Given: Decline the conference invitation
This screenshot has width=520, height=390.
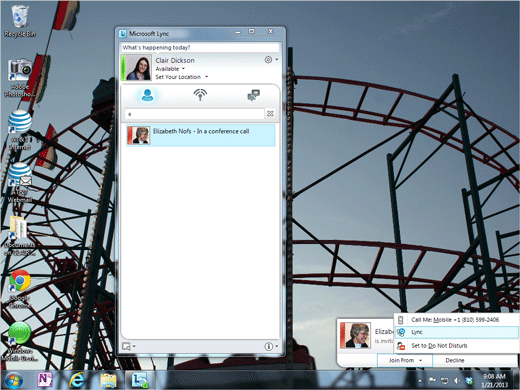Looking at the screenshot, I should (x=455, y=360).
